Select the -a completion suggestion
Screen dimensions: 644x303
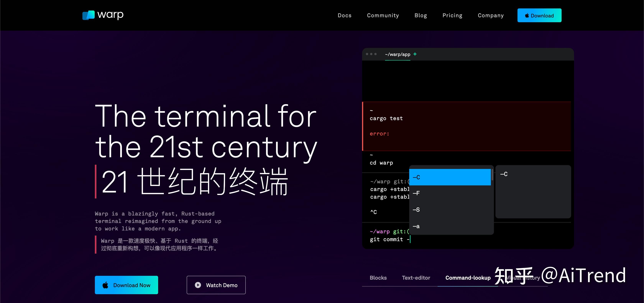(450, 226)
